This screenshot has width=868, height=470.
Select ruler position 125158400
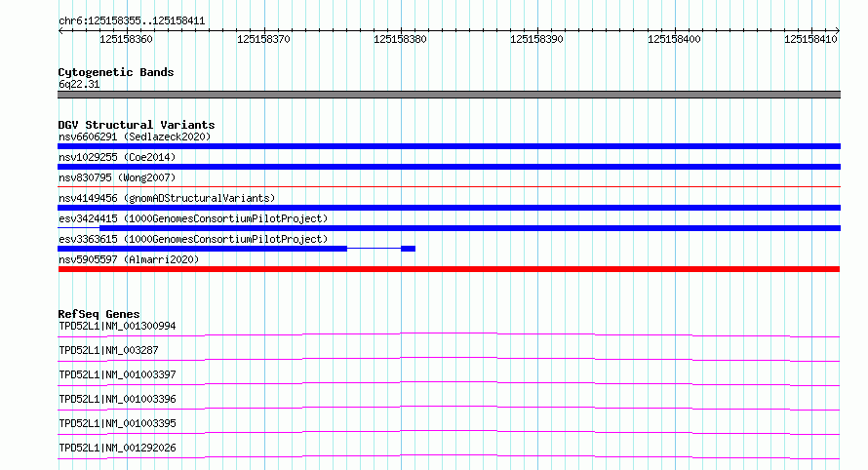click(674, 39)
